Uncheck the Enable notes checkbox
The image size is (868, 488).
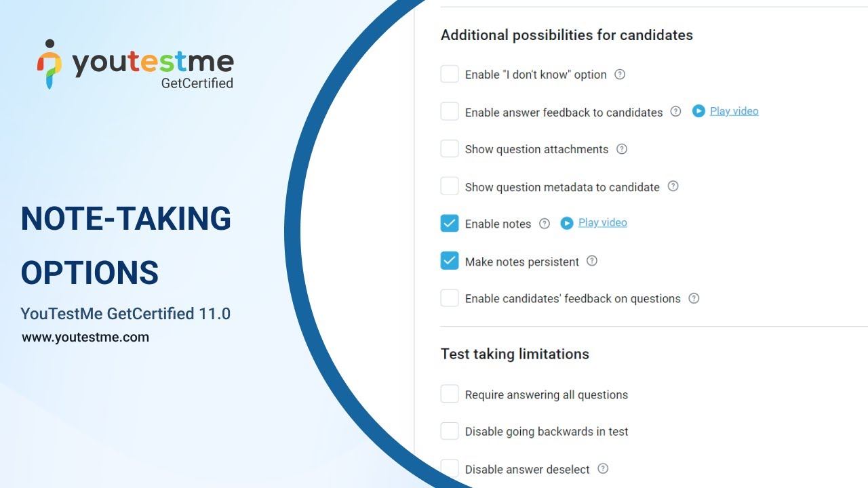pyautogui.click(x=450, y=223)
